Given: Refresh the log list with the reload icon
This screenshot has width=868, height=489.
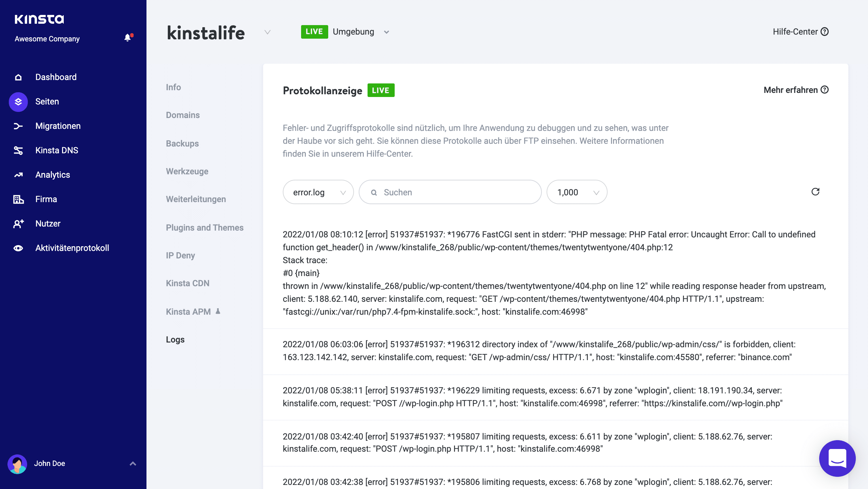Looking at the screenshot, I should (x=816, y=192).
